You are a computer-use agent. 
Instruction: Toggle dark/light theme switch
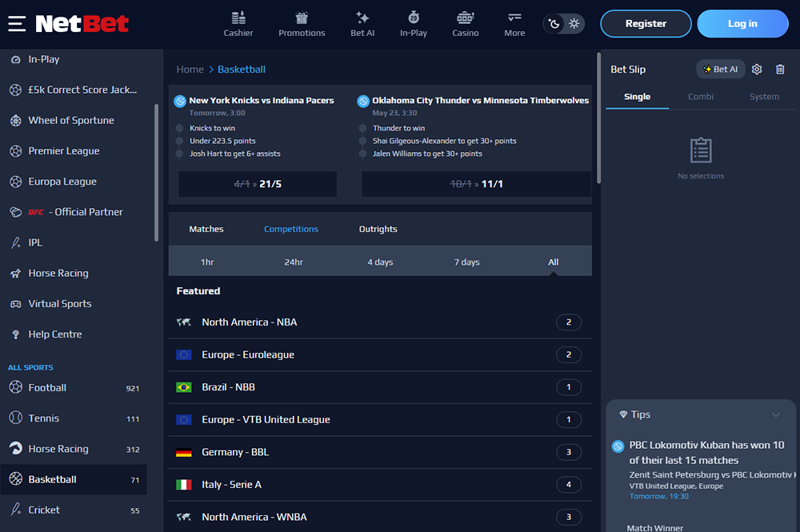tap(564, 23)
